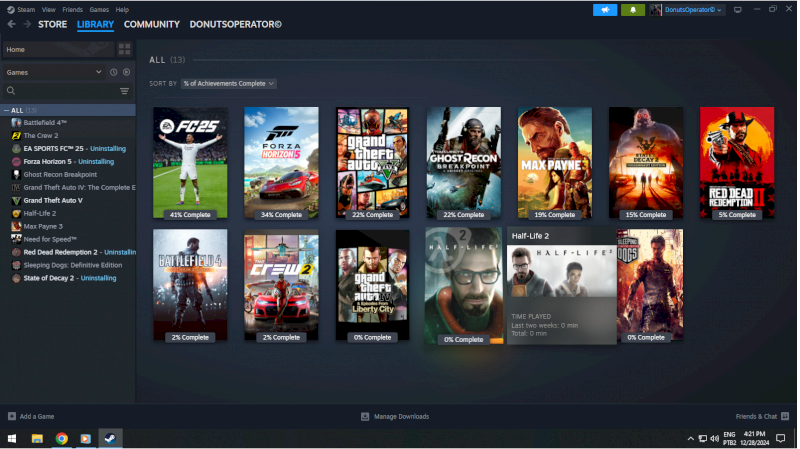Viewport: 800px width, 449px height.
Task: Collapse the ALL category in sidebar
Action: (x=6, y=110)
